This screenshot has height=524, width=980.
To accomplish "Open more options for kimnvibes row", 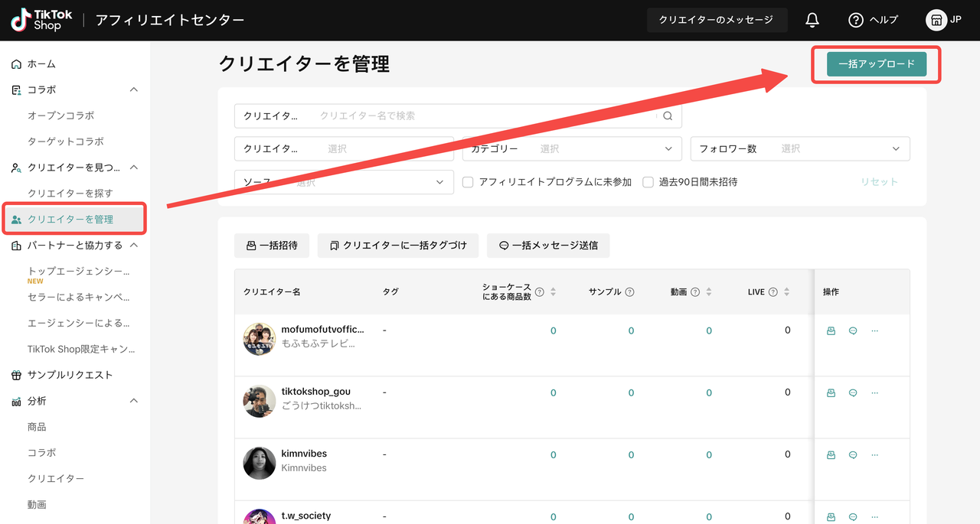I will click(x=874, y=454).
